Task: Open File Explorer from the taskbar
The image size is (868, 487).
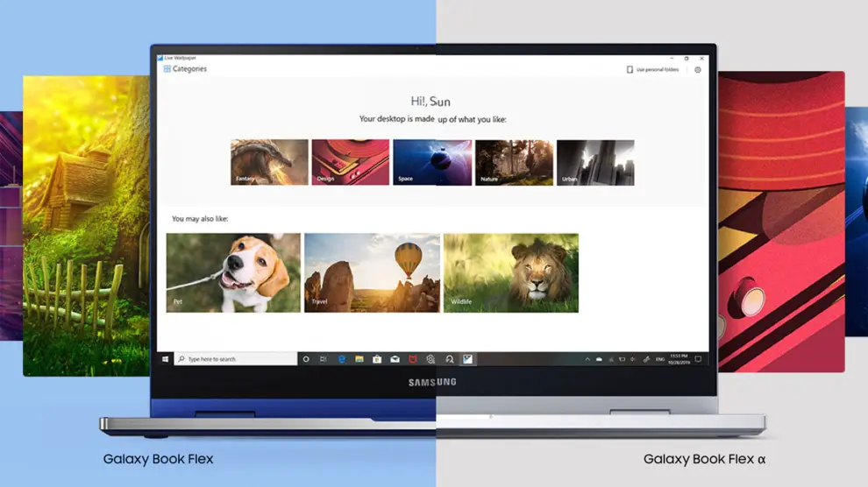Action: pyautogui.click(x=359, y=359)
